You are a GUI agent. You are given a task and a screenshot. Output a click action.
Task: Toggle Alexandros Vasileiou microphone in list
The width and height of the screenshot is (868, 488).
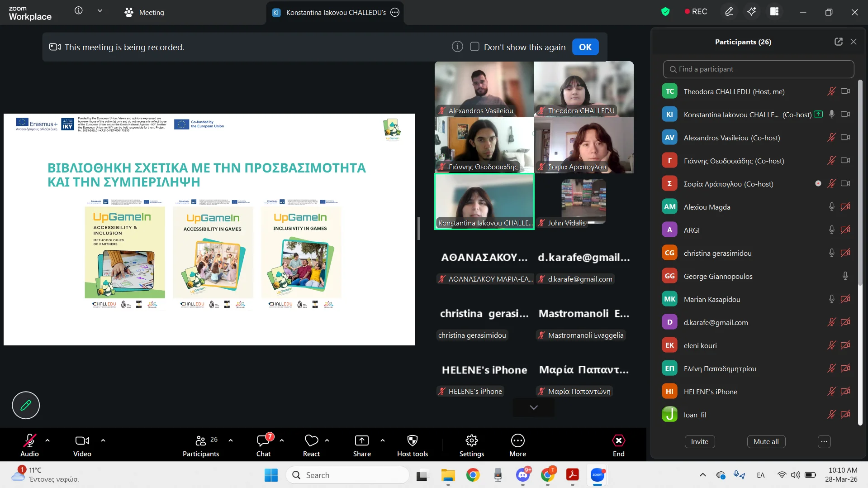point(831,138)
